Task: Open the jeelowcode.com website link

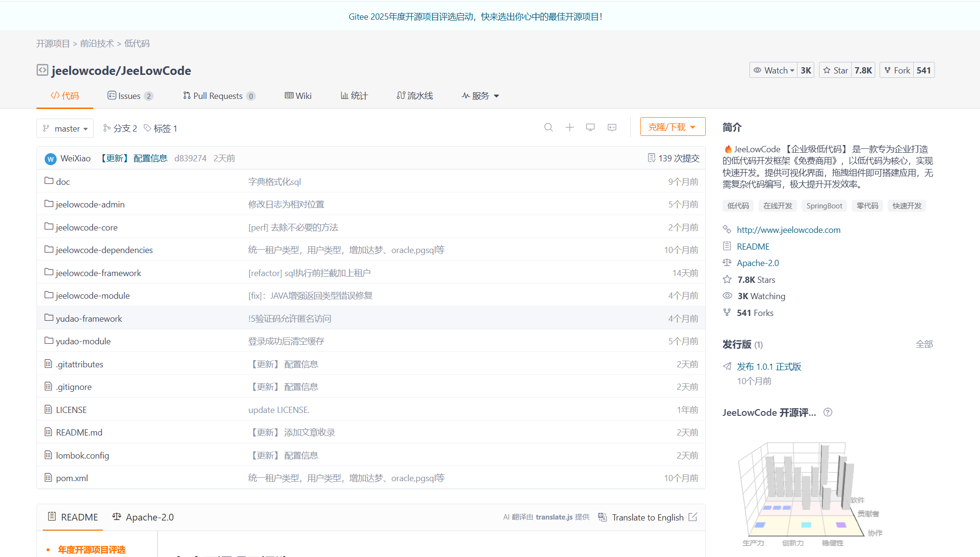Action: 788,230
